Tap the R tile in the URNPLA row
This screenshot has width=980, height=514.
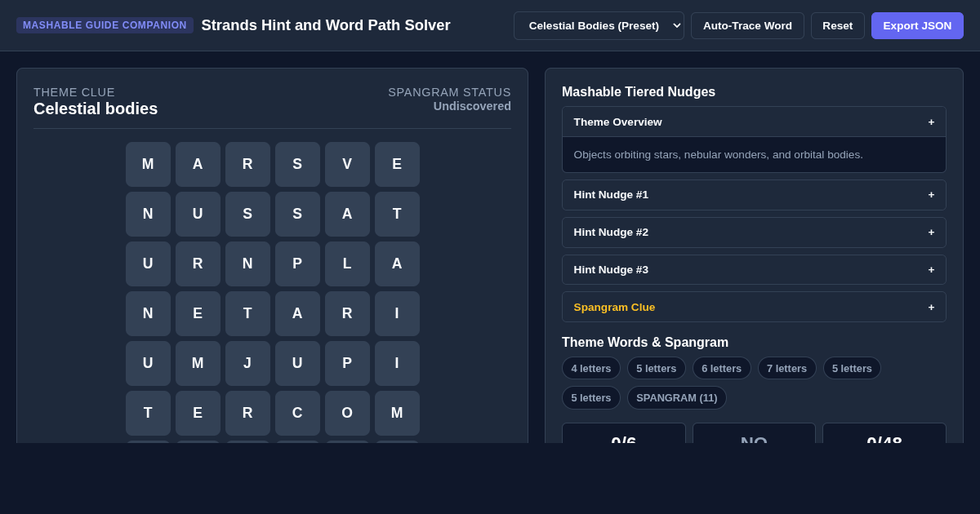tap(198, 264)
